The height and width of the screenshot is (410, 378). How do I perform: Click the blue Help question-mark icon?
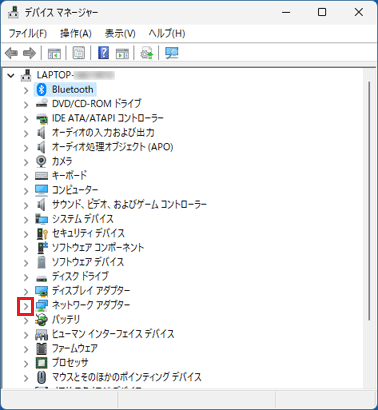pos(104,53)
